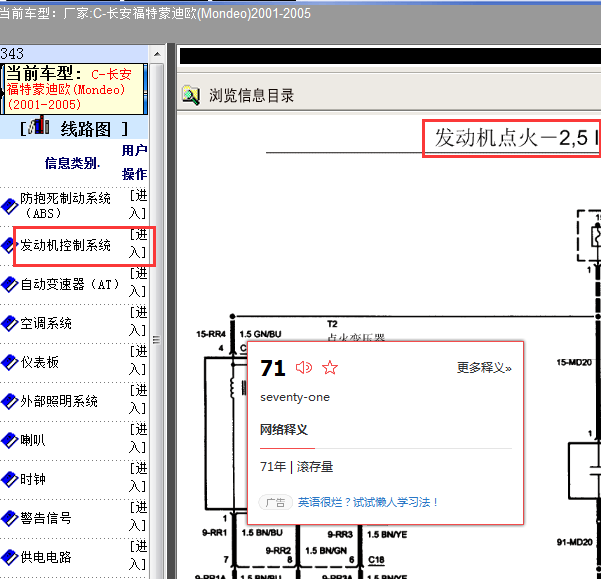Click the 1.5 BN/YE wire label next to 9-RR3
The image size is (601, 579).
point(387,535)
